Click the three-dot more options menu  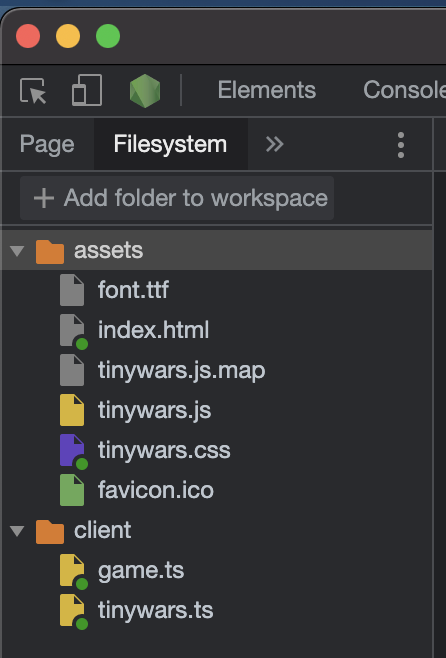pos(401,145)
